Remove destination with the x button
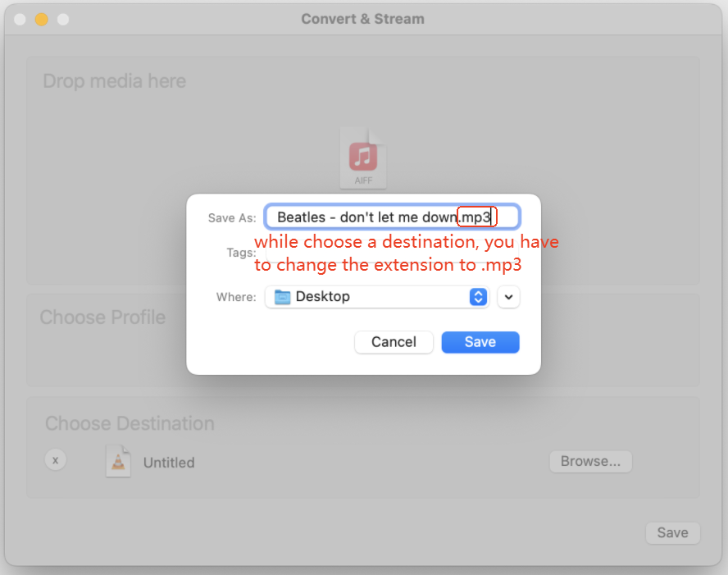The height and width of the screenshot is (575, 728). 56,460
